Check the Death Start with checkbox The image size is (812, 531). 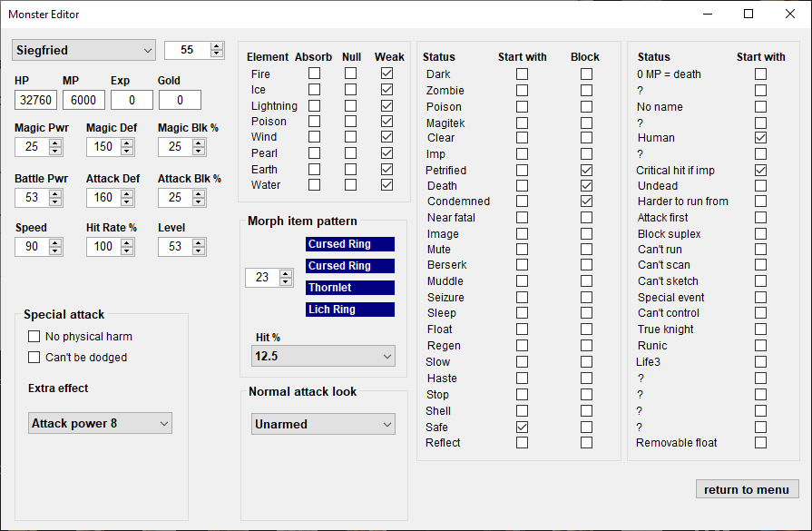[522, 185]
